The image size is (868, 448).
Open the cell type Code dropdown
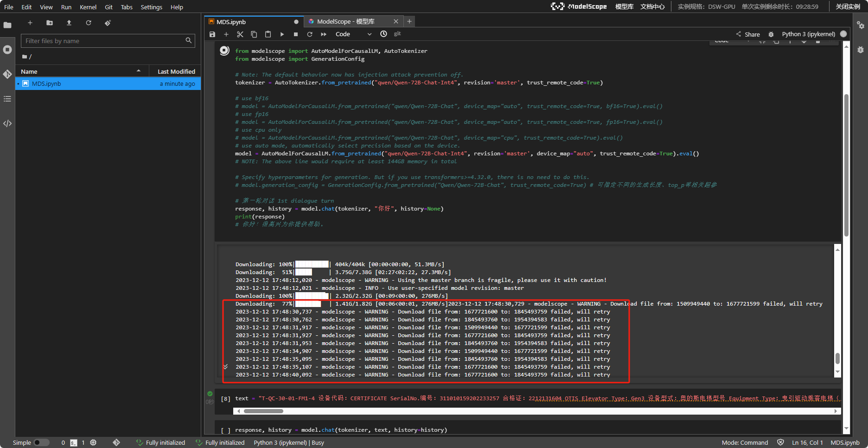tap(353, 34)
